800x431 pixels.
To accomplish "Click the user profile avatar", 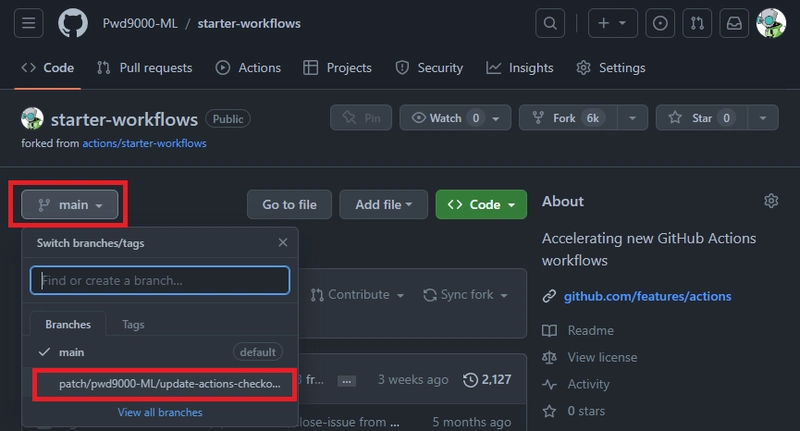I will pyautogui.click(x=771, y=23).
